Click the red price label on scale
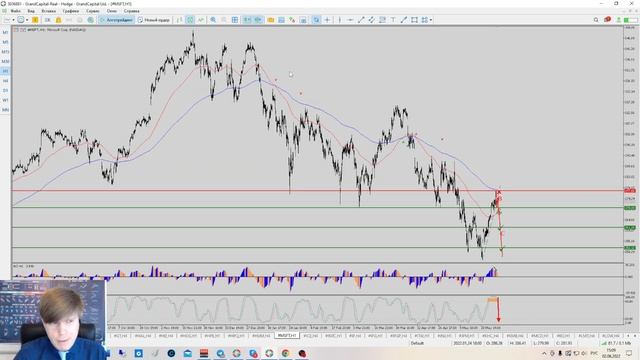Screen dimensions: 640x360 pos(630,191)
